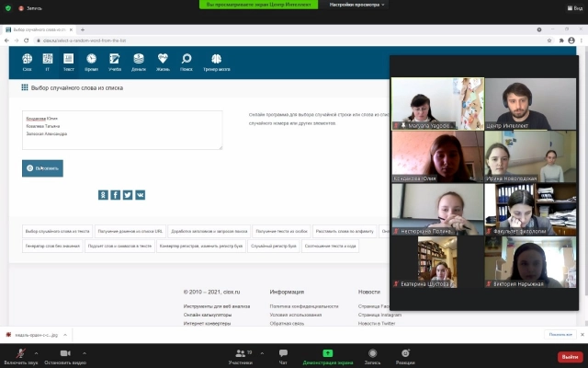
Task: Expand options for downloaded jpg file
Action: point(65,335)
